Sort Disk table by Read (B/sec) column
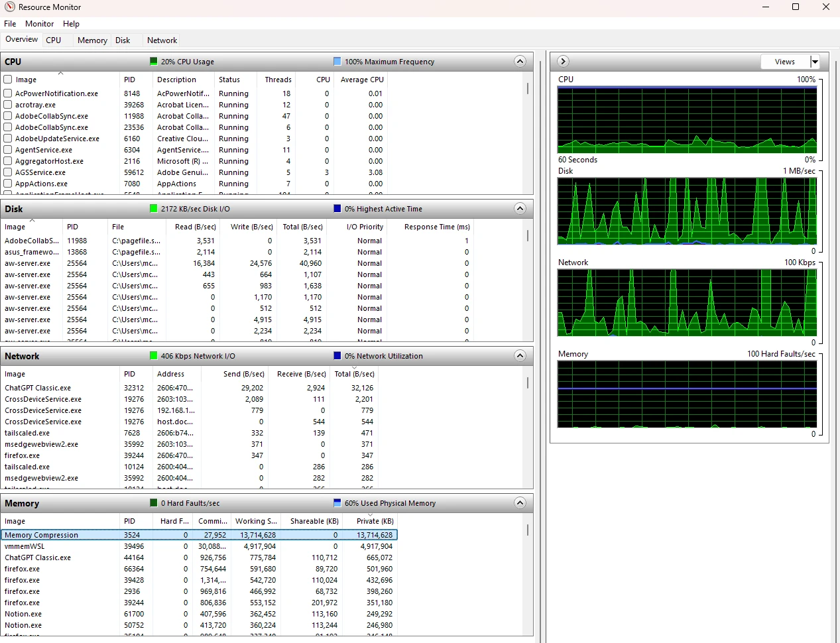840x643 pixels. (196, 227)
